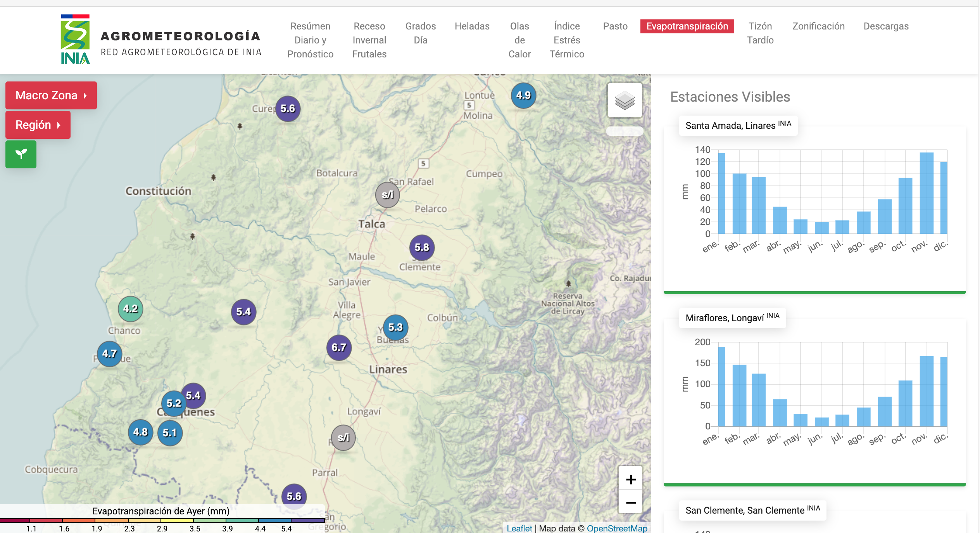The image size is (980, 533).
Task: Click the nov. bar in Santa Amada chart
Action: pos(927,193)
